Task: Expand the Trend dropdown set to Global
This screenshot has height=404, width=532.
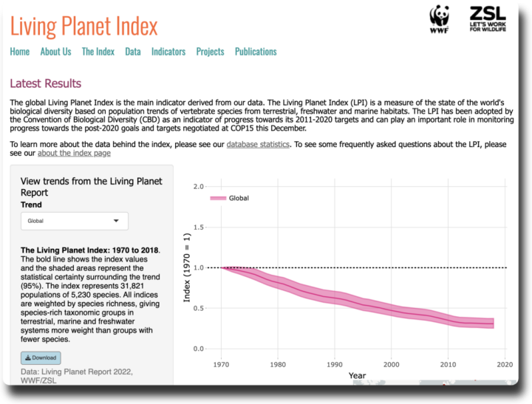Action: point(74,221)
